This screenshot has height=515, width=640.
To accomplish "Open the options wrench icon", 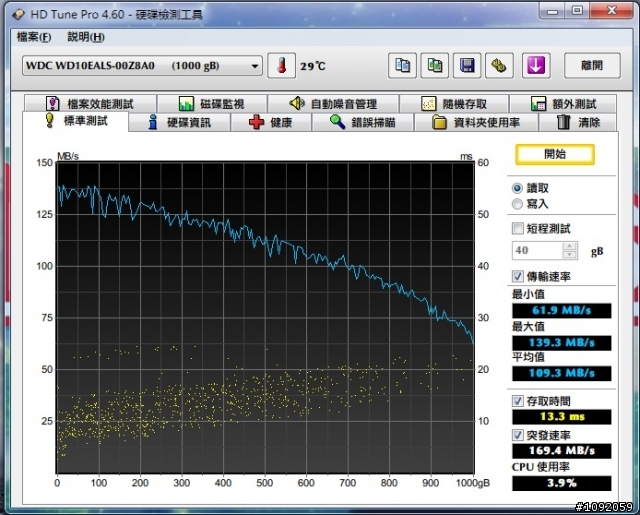I will 499,65.
